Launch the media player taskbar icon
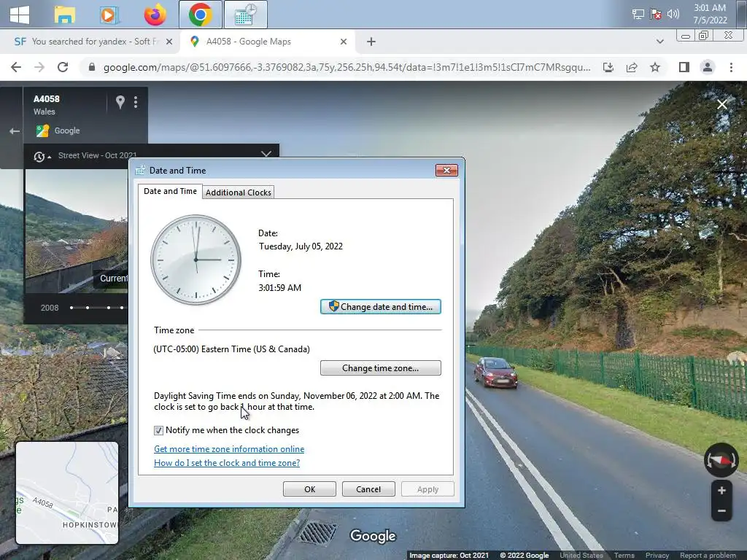 pos(109,15)
